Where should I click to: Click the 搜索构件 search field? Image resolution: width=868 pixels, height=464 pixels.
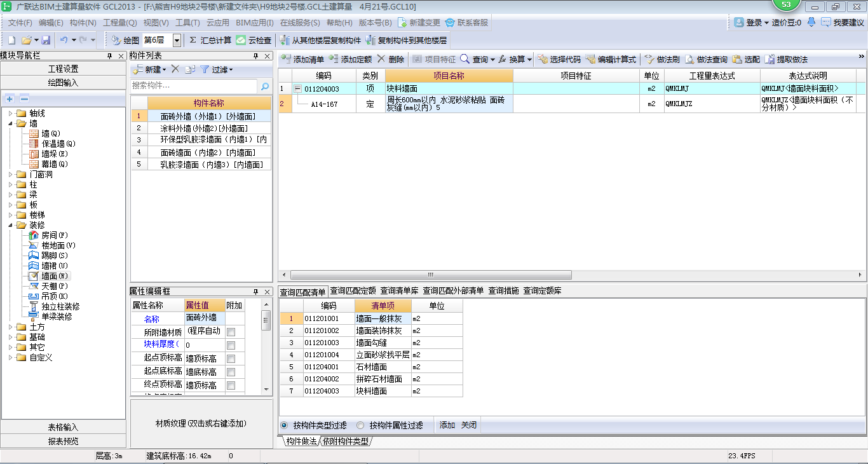[x=194, y=86]
